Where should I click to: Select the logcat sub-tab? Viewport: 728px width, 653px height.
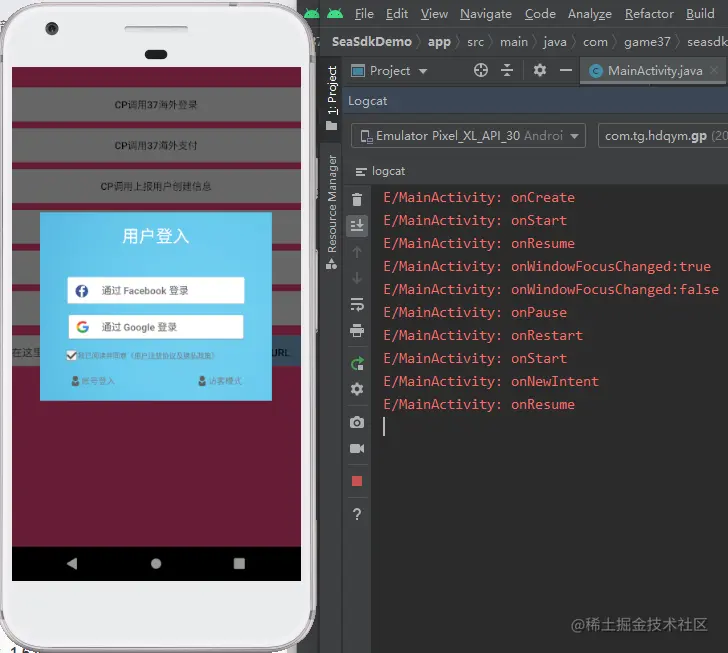pos(380,171)
